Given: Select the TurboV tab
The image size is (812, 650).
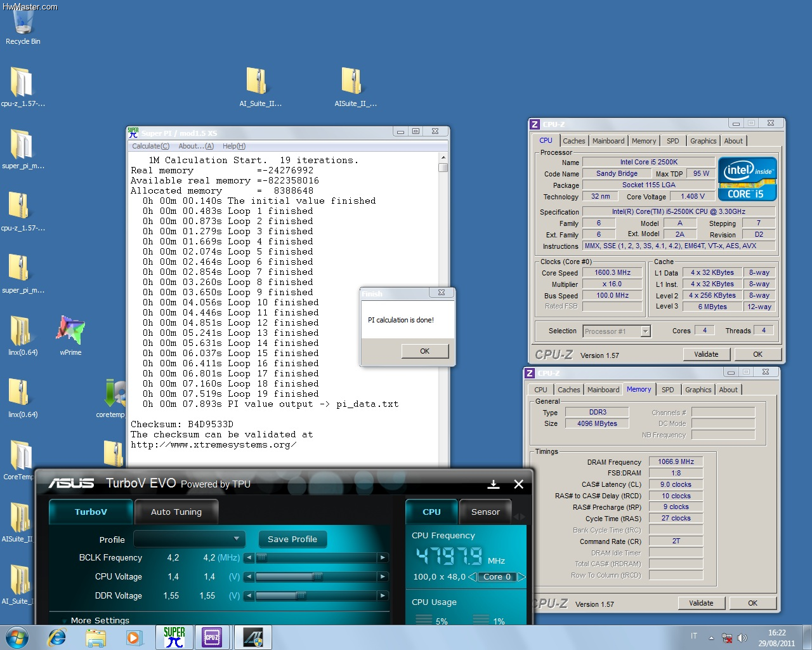Looking at the screenshot, I should (91, 512).
